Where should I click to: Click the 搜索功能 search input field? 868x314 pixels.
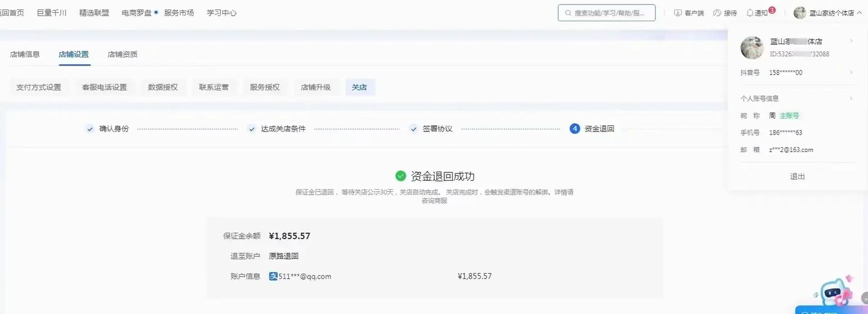(x=607, y=13)
